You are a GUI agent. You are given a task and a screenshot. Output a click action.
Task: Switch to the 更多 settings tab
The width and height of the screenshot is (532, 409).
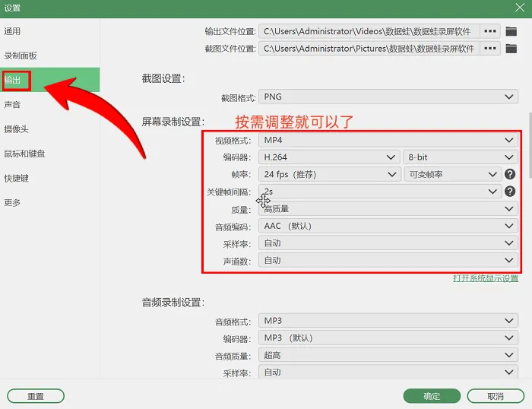click(50, 203)
